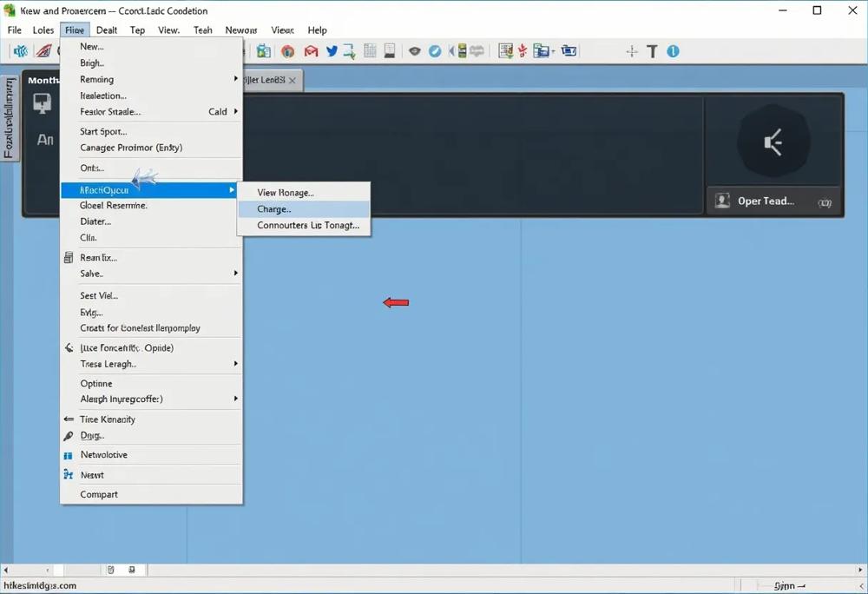Click the tiny square icon after the clipboard icon

[132, 570]
